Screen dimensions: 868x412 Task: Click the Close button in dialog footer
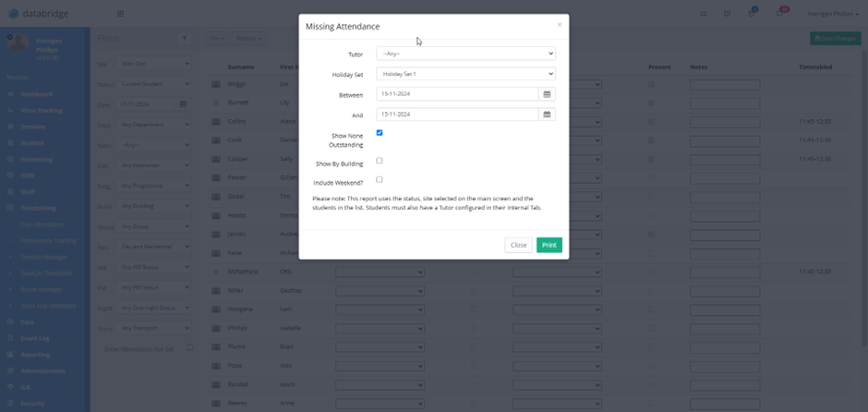click(x=518, y=245)
